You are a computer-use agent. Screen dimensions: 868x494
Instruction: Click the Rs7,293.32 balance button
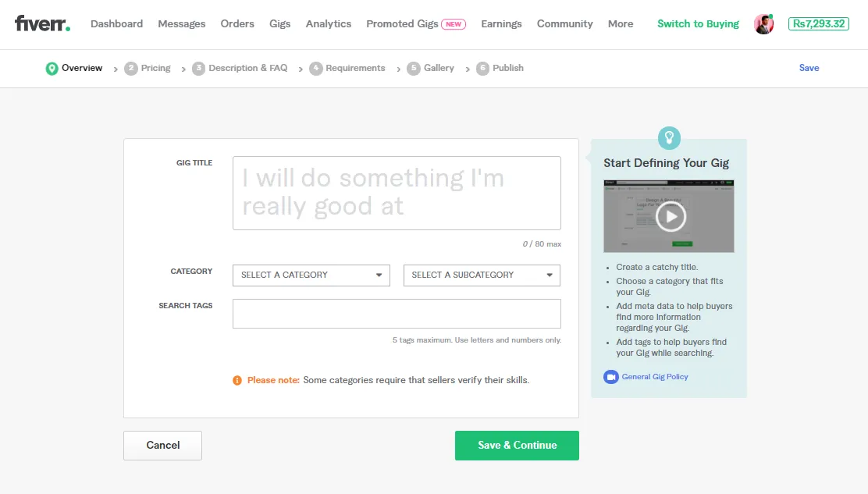coord(818,23)
